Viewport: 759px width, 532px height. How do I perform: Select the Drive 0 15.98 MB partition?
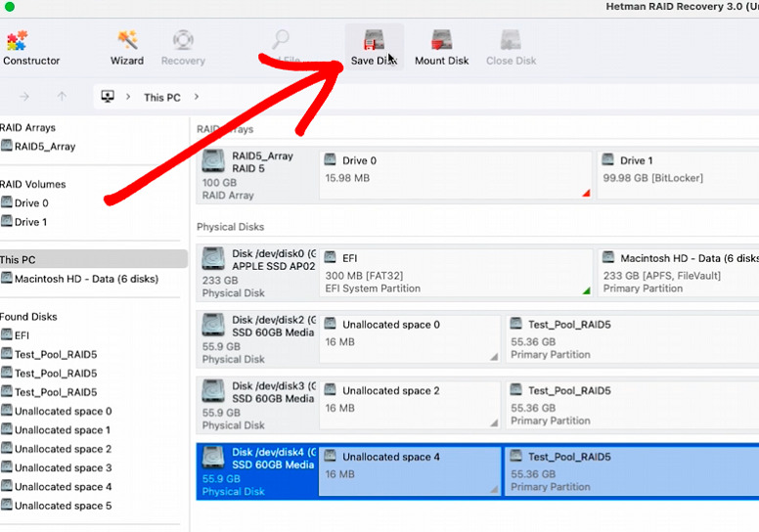(456, 175)
